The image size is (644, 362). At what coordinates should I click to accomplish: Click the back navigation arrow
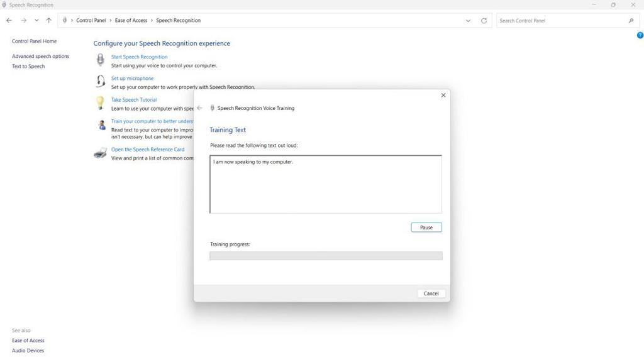(9, 20)
